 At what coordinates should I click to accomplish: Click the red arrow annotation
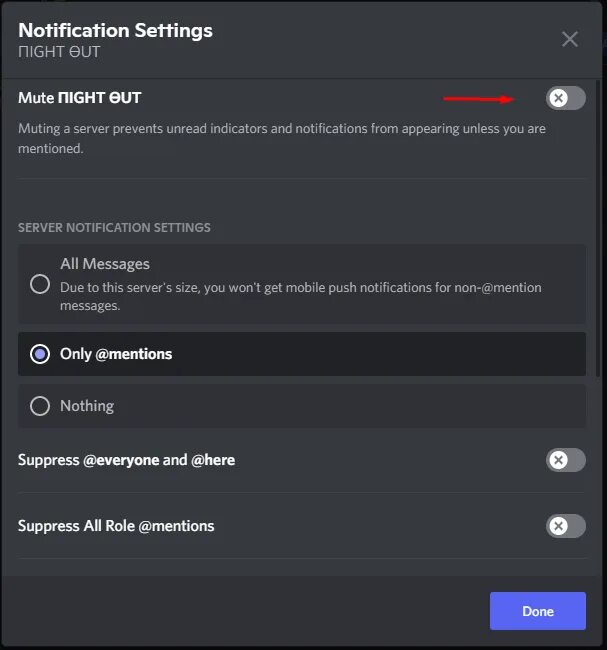(479, 99)
